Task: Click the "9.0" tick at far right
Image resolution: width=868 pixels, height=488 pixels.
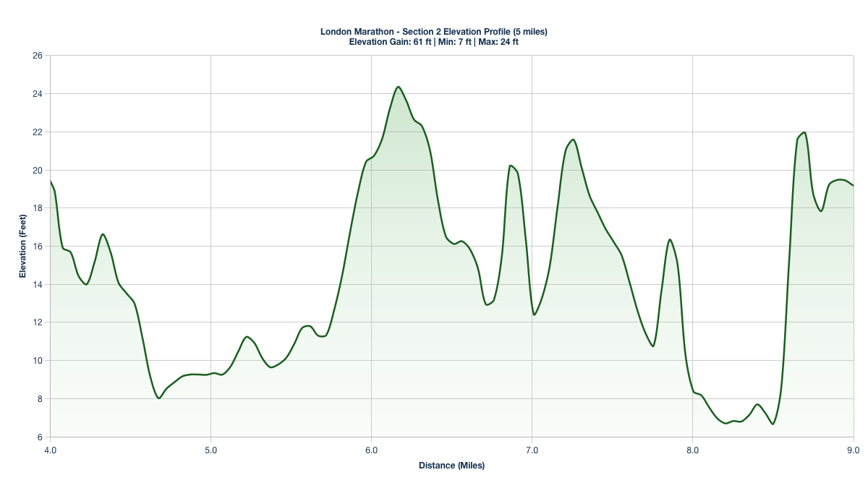Action: 854,449
